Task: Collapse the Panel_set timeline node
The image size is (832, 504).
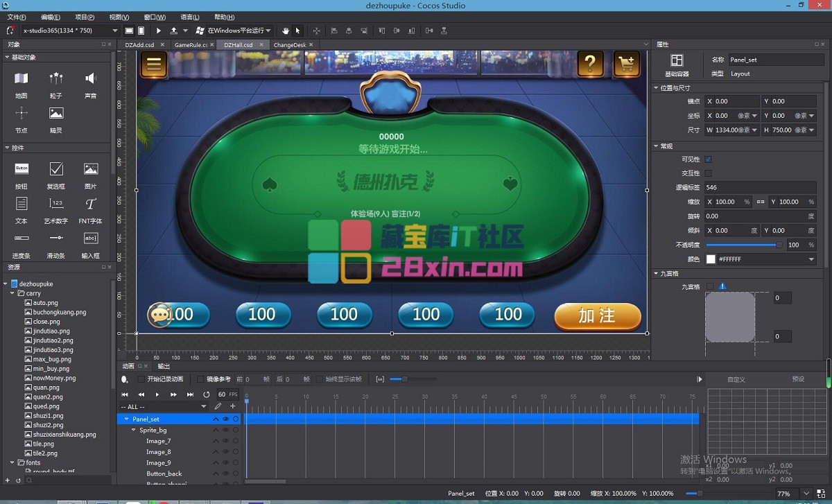Action: tap(126, 419)
